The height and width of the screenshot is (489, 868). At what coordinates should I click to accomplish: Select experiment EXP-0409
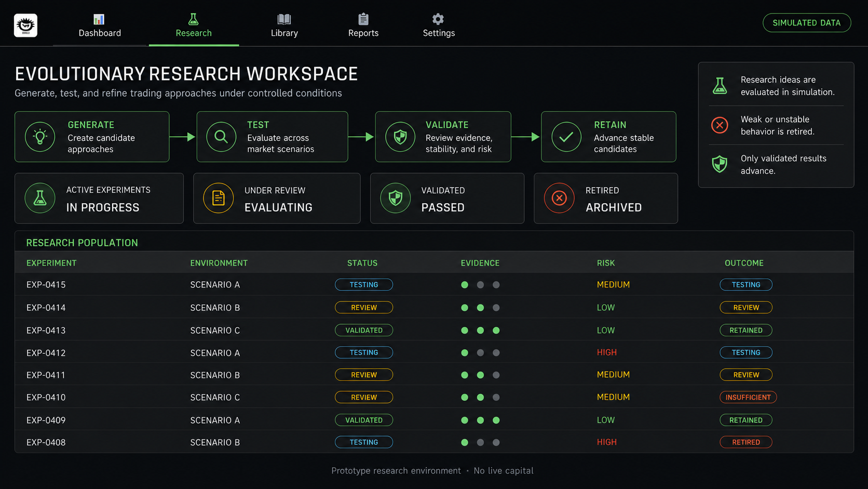[434, 420]
